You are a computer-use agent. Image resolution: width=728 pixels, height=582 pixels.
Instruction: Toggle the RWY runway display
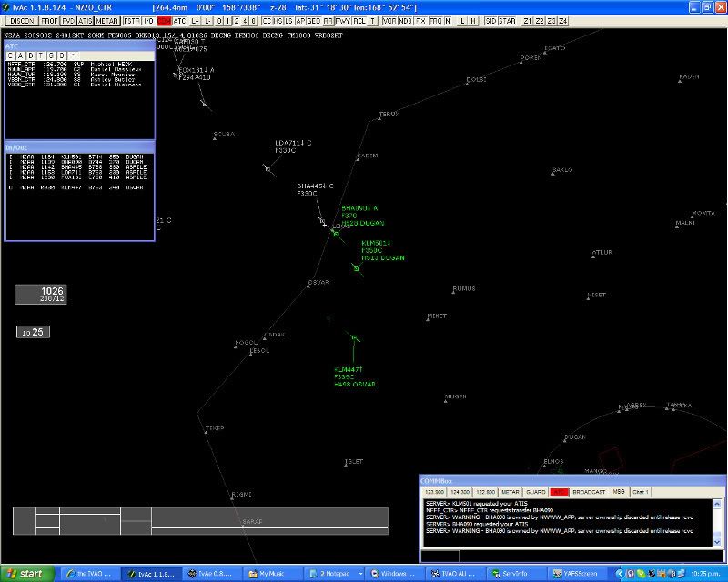point(342,20)
